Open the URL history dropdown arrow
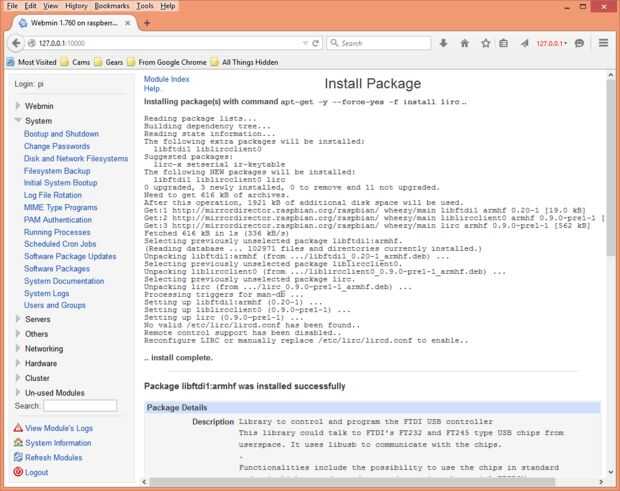Viewport: 620px width, 491px height. pyautogui.click(x=305, y=43)
